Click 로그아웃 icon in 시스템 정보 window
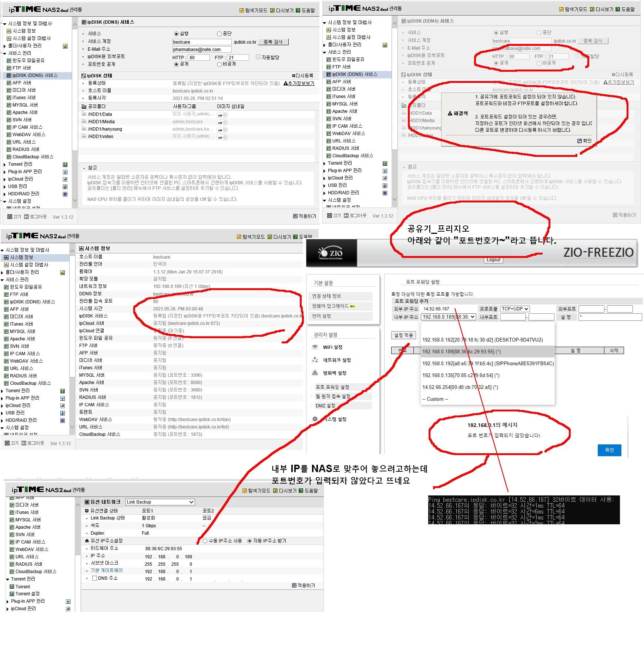Viewport: 644px width, 666px height. tap(24, 443)
